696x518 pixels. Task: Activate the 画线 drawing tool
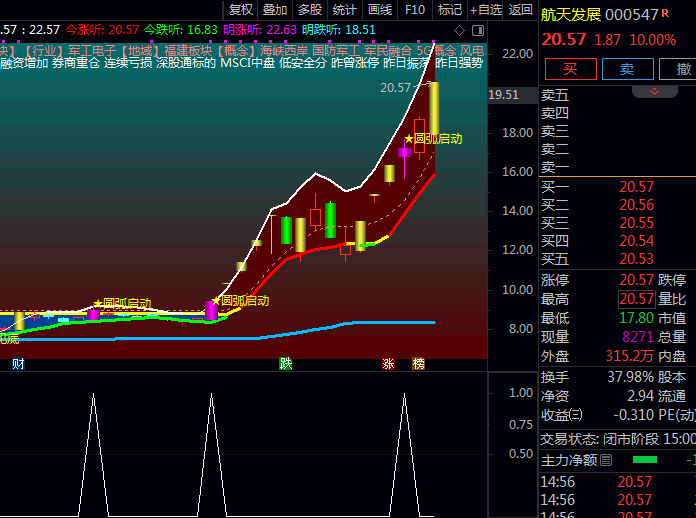[x=380, y=10]
